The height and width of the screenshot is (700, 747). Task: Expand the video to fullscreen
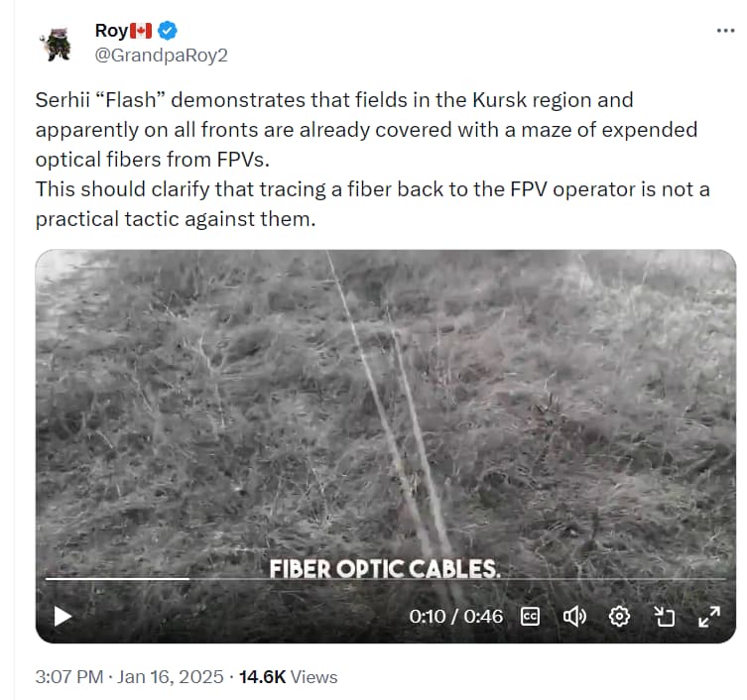[709, 617]
